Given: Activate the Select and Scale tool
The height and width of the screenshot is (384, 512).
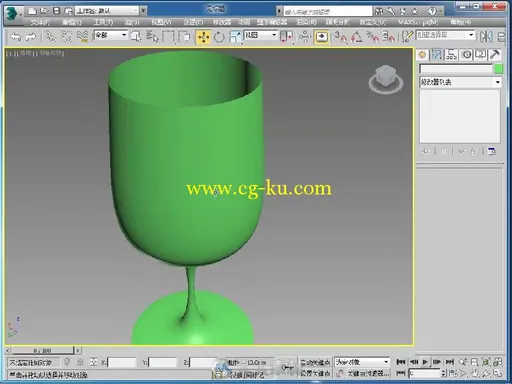Looking at the screenshot, I should [235, 37].
